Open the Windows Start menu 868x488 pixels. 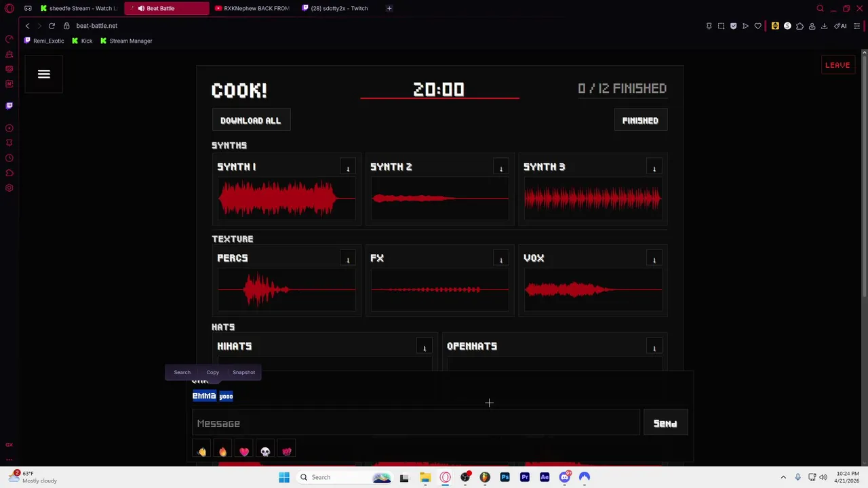click(x=284, y=477)
